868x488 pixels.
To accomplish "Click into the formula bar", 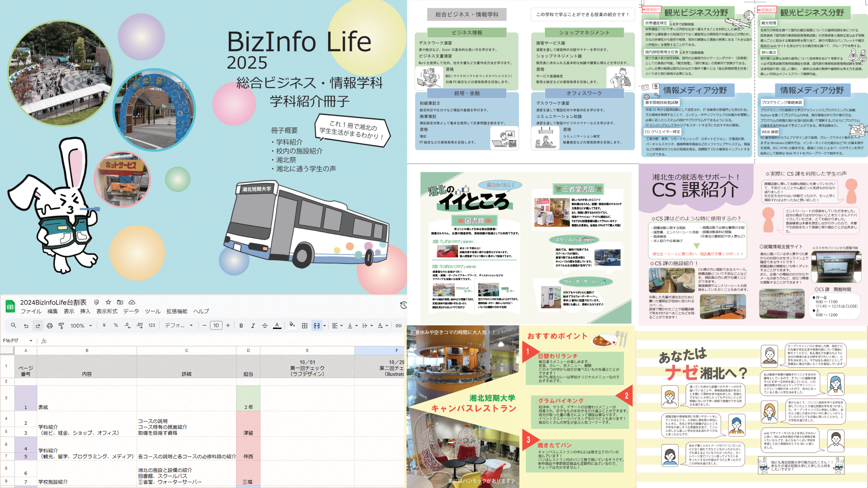I will click(x=226, y=341).
